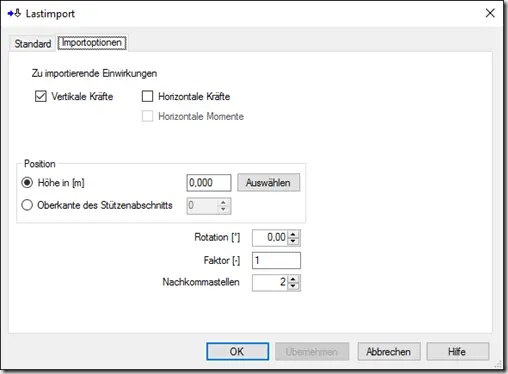This screenshot has height=374, width=508.
Task: Select the Importoptionen tab
Action: point(92,43)
